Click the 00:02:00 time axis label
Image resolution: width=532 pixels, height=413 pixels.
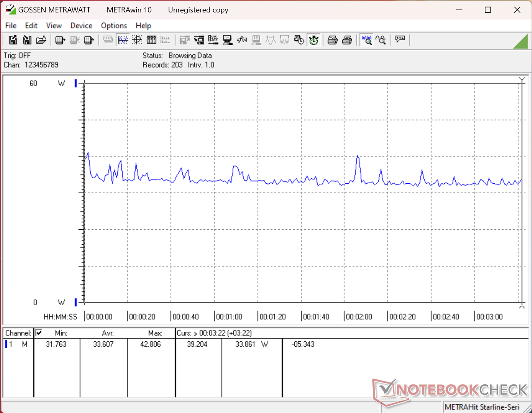(x=359, y=317)
